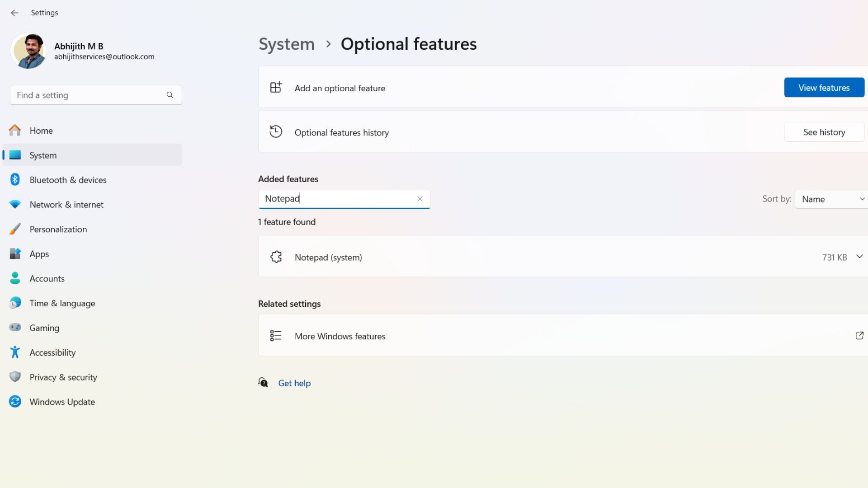Open Bluetooth & devices using its icon

click(x=15, y=179)
